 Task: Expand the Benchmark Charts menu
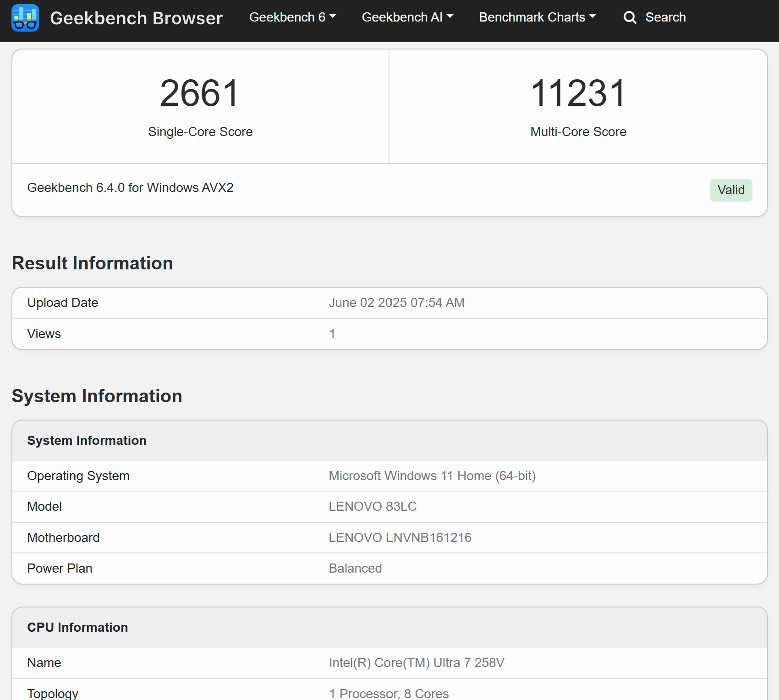[x=537, y=17]
